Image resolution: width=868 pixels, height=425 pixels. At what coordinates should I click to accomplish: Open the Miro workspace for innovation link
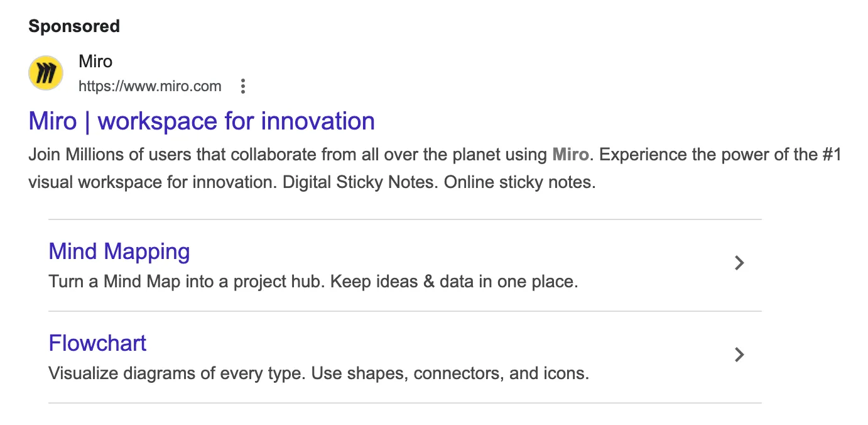coord(202,121)
